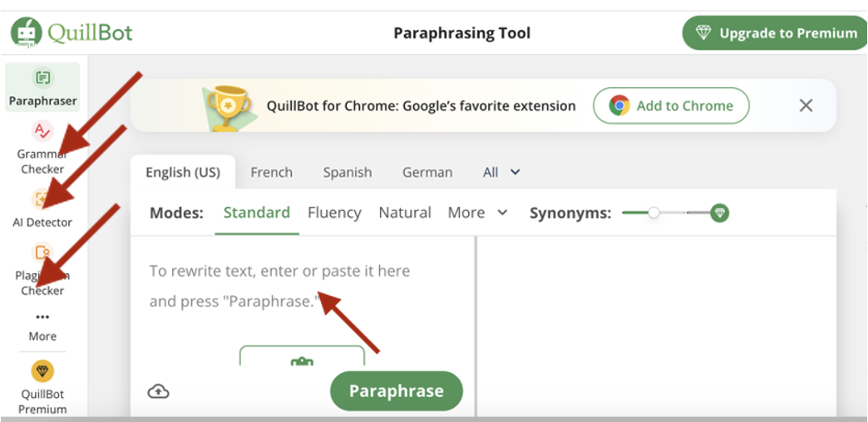Click the paste text button outline
Viewport: 868px width, 422px height.
303,356
